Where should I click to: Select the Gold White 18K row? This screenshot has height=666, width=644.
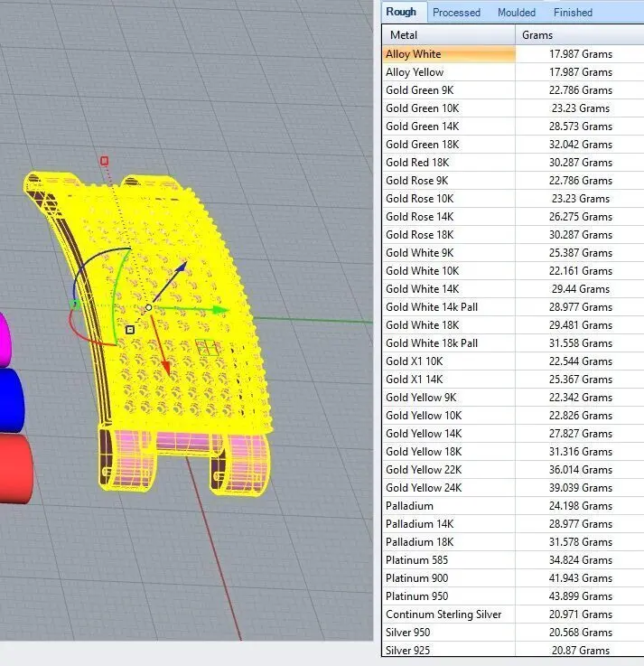point(513,325)
